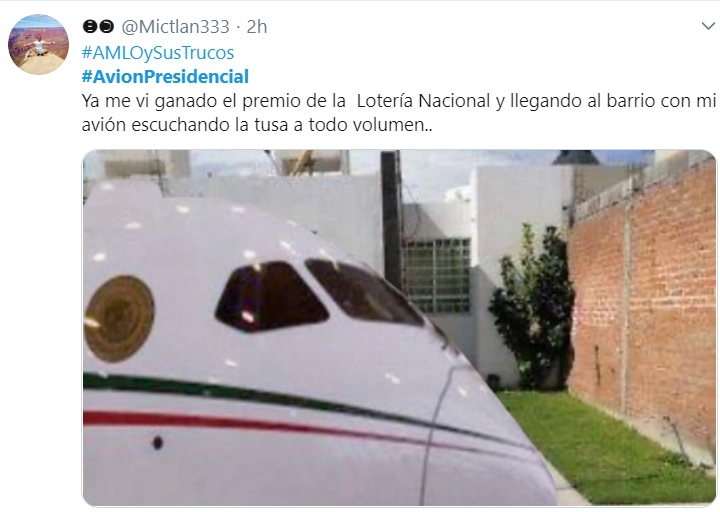Click the left cockpit window in photo
720x512 pixels.
pyautogui.click(x=271, y=296)
